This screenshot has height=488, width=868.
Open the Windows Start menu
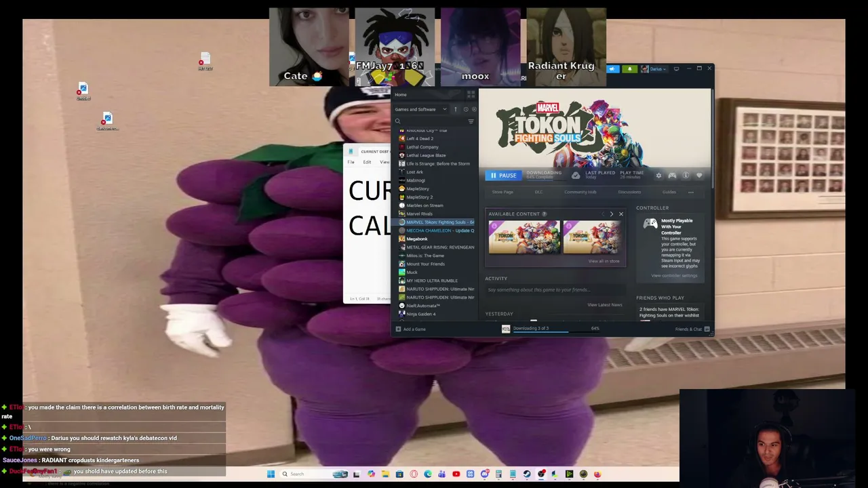pos(271,474)
